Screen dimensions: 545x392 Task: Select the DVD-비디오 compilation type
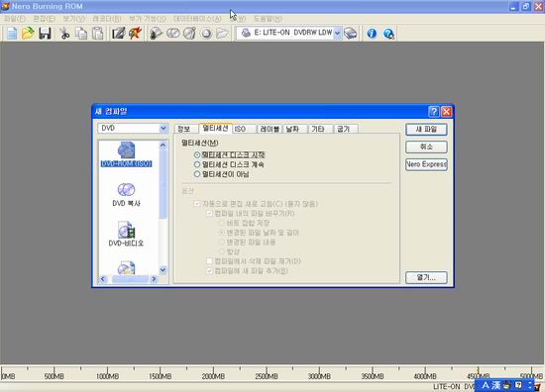126,234
